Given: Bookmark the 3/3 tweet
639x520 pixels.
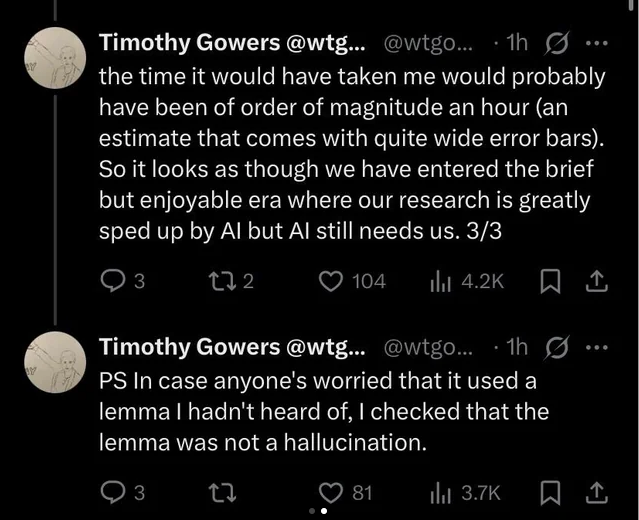Looking at the screenshot, I should tap(550, 282).
